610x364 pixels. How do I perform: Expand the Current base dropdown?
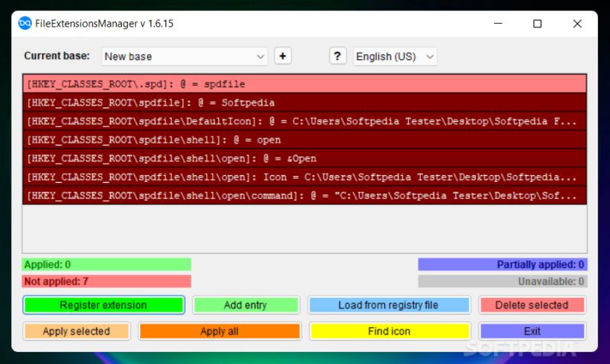[x=185, y=56]
